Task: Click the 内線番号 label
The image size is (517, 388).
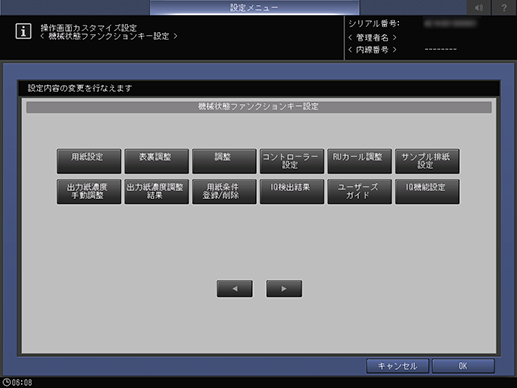Action: click(372, 50)
